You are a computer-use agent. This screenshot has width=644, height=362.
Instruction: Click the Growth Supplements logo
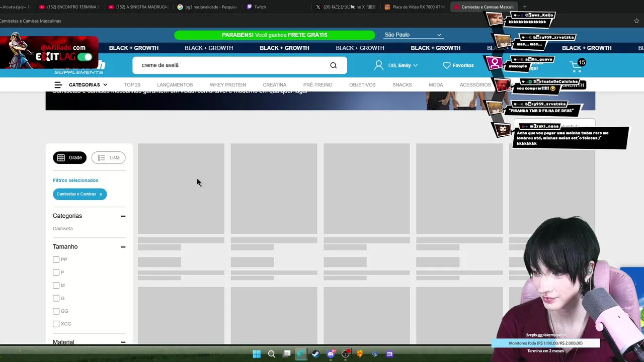(79, 67)
